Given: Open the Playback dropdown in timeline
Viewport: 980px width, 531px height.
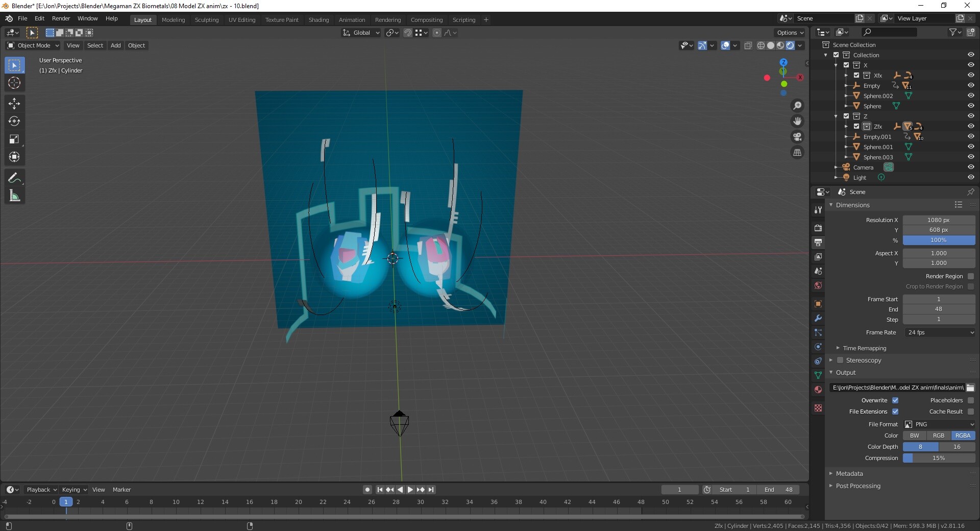Looking at the screenshot, I should tap(41, 490).
